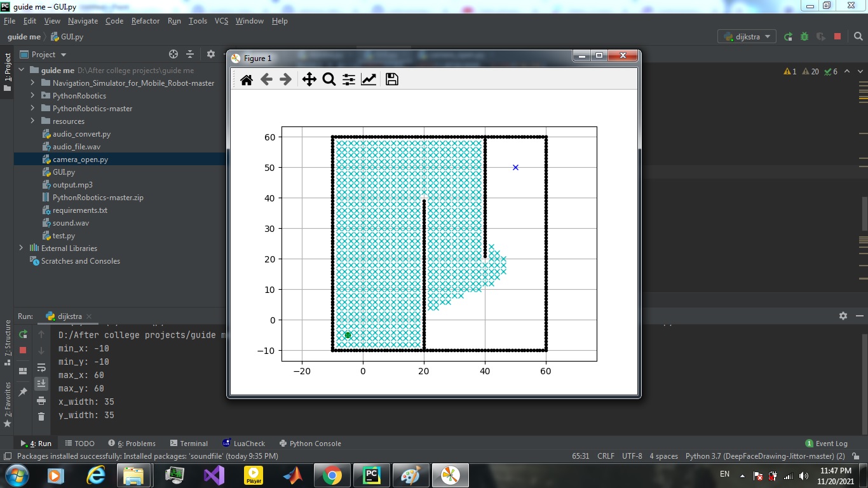Expand the PythonRobotics-master folder

click(33, 109)
